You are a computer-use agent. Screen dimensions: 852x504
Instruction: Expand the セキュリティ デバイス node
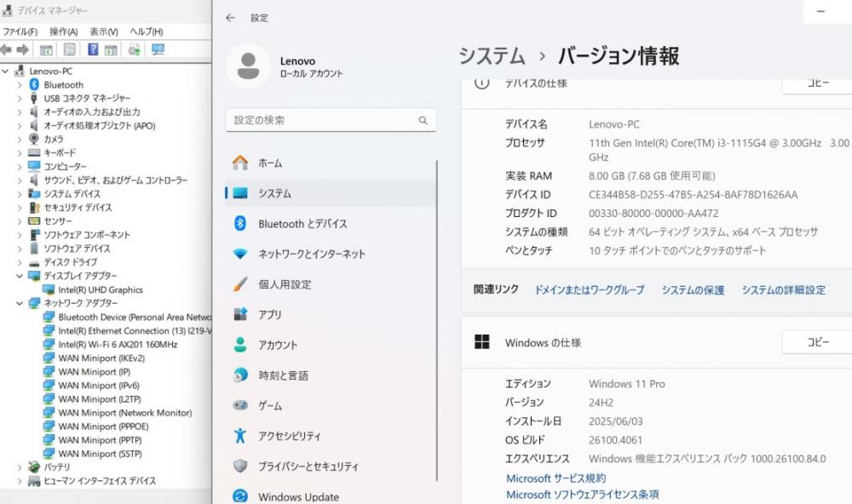20,208
